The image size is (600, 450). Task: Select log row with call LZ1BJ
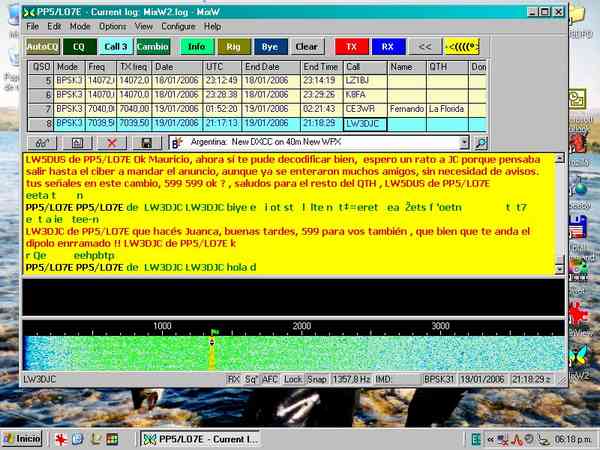(x=257, y=80)
